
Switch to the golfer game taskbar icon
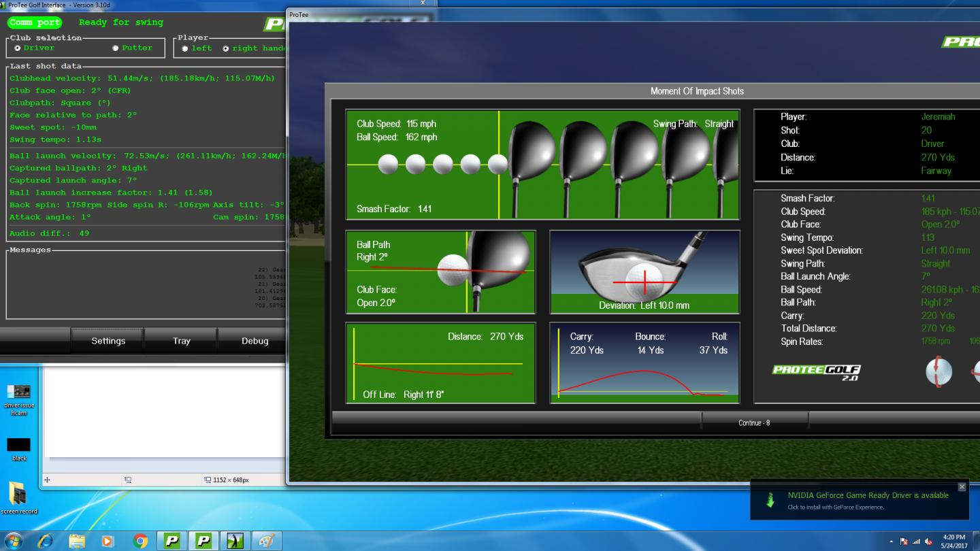click(235, 541)
